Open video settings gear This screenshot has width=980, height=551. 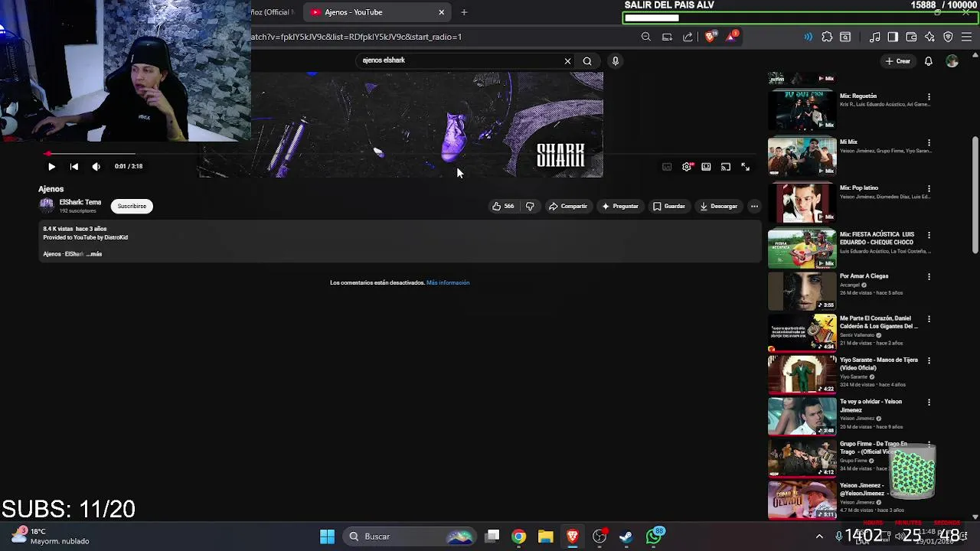(x=687, y=166)
